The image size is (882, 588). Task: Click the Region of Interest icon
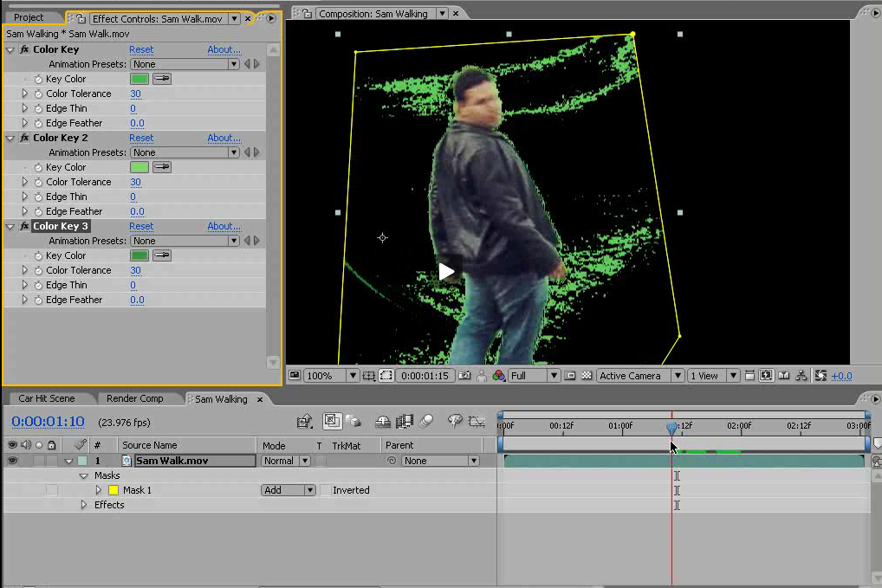570,376
